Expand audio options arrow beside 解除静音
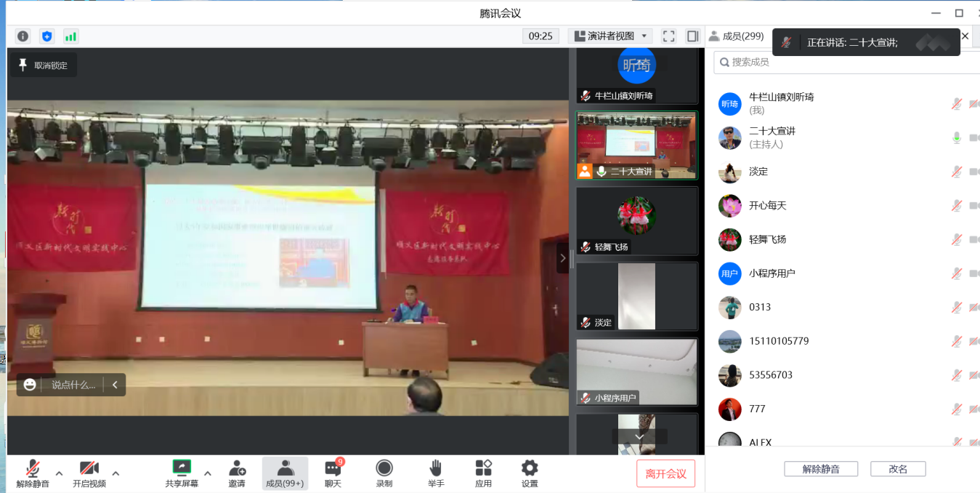Image resolution: width=980 pixels, height=493 pixels. [60, 473]
